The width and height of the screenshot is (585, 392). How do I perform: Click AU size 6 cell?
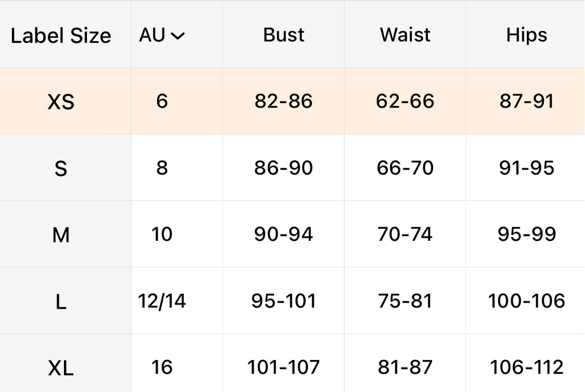[x=162, y=102]
